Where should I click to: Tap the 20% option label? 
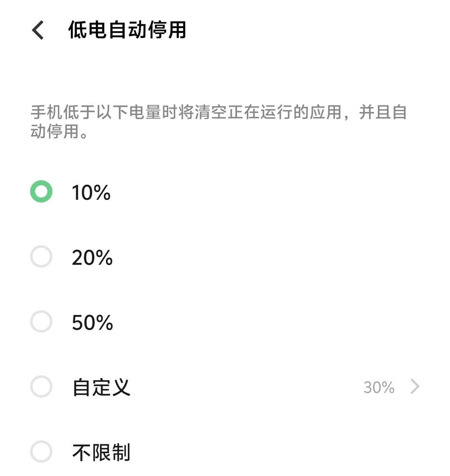click(92, 258)
